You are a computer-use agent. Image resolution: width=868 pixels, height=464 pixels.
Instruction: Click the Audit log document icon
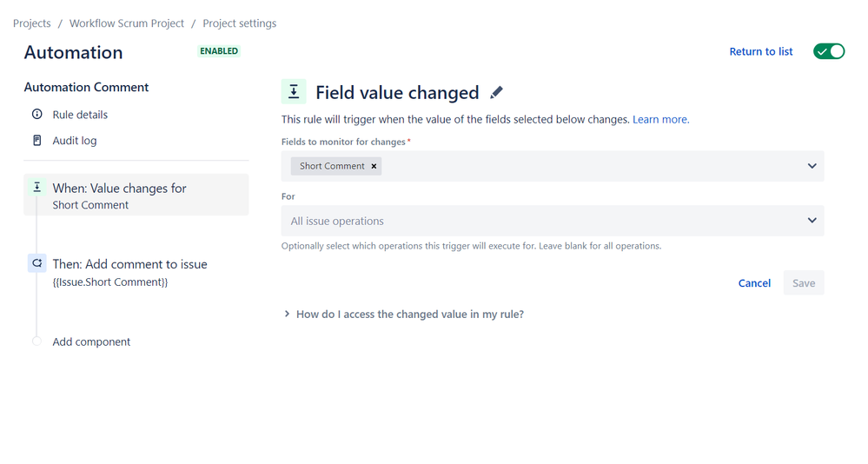point(36,141)
